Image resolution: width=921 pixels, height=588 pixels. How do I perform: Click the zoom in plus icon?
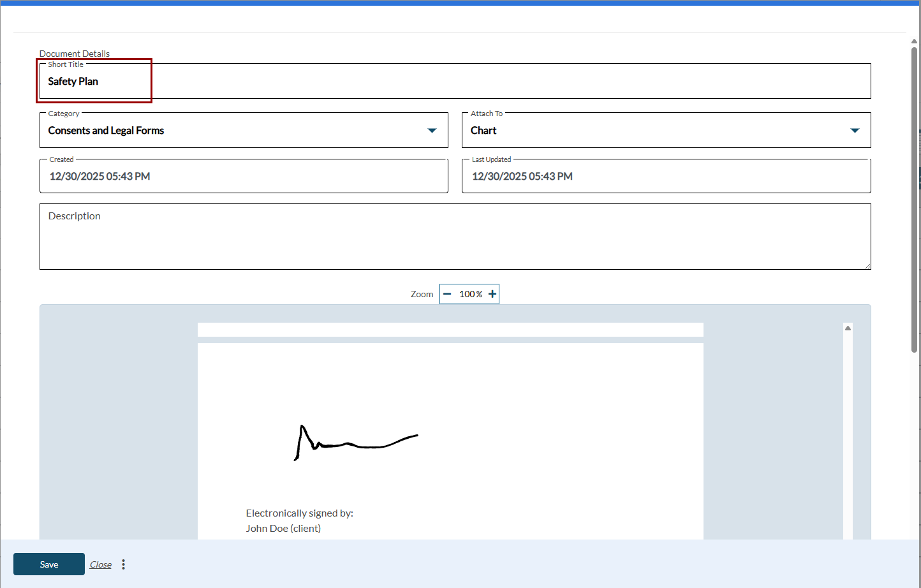[492, 294]
